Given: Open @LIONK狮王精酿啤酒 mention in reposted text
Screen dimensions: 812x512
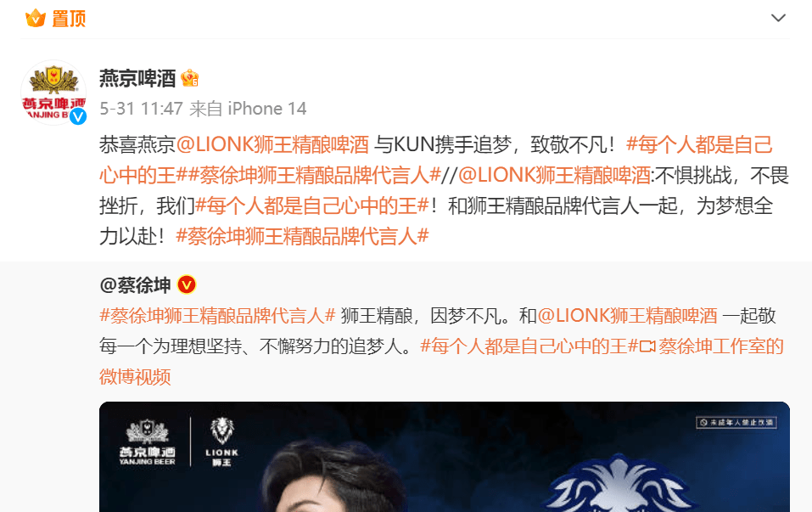Looking at the screenshot, I should 628,316.
